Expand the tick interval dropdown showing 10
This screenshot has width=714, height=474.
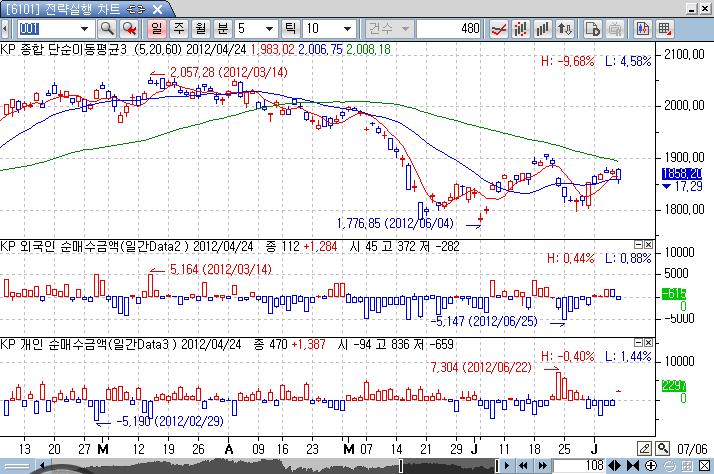click(344, 29)
